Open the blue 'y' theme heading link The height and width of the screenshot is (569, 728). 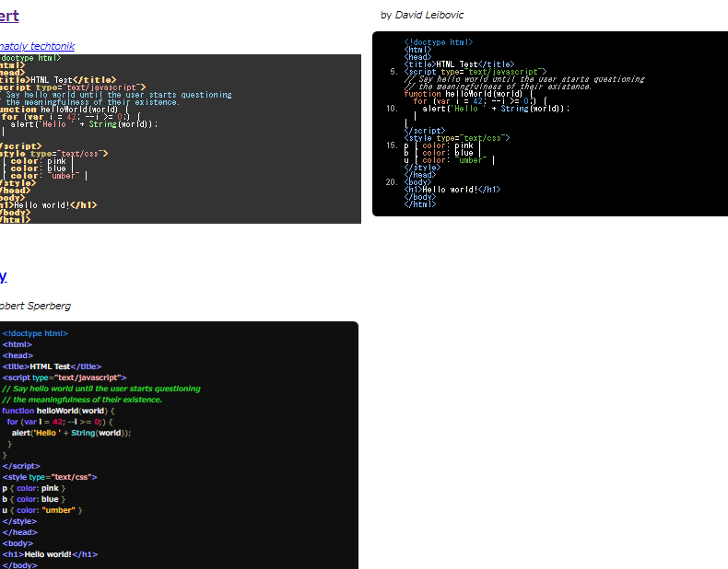click(4, 276)
